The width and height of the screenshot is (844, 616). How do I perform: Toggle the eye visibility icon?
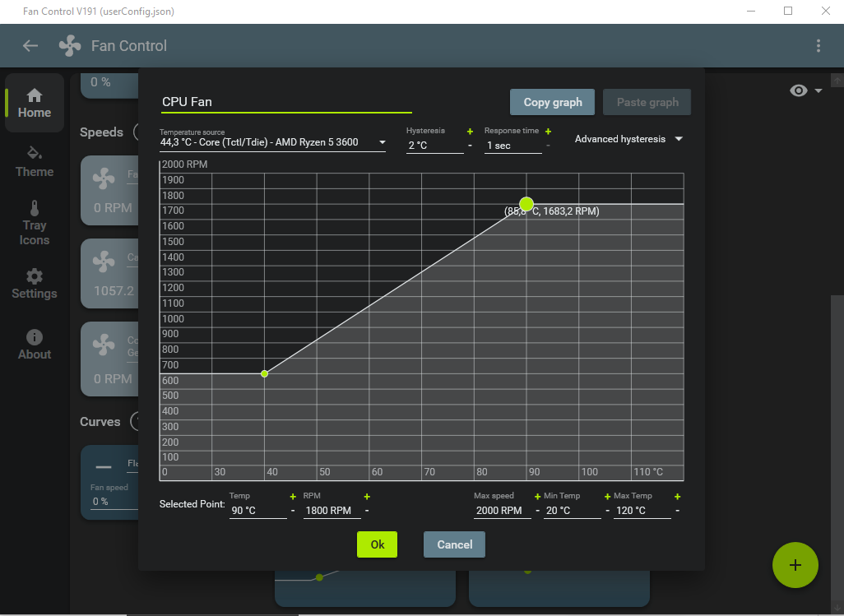[x=798, y=90]
